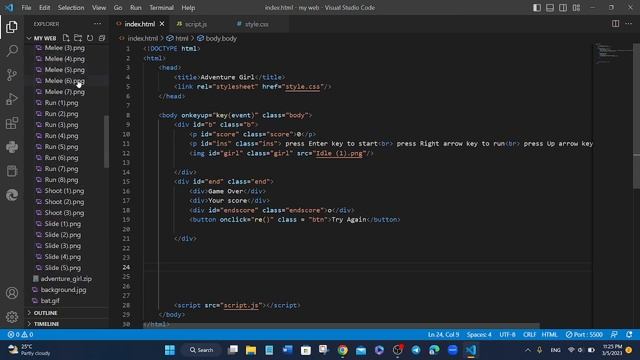
Task: Open the Terminal menu
Action: pos(161,7)
